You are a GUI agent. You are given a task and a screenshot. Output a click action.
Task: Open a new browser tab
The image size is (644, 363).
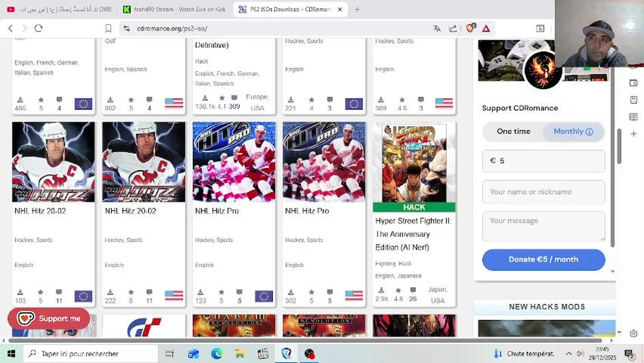pyautogui.click(x=357, y=9)
